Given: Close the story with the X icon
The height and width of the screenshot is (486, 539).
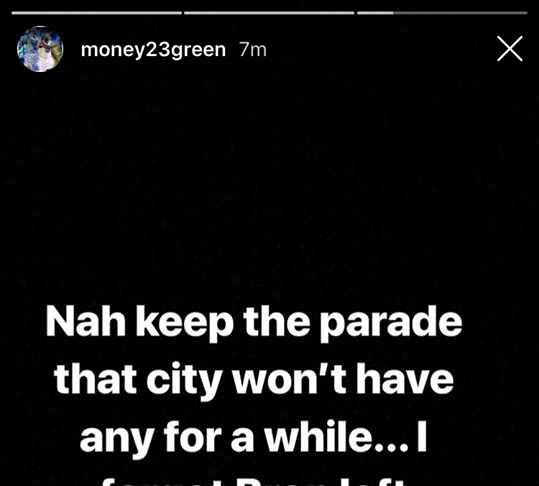Looking at the screenshot, I should (510, 49).
